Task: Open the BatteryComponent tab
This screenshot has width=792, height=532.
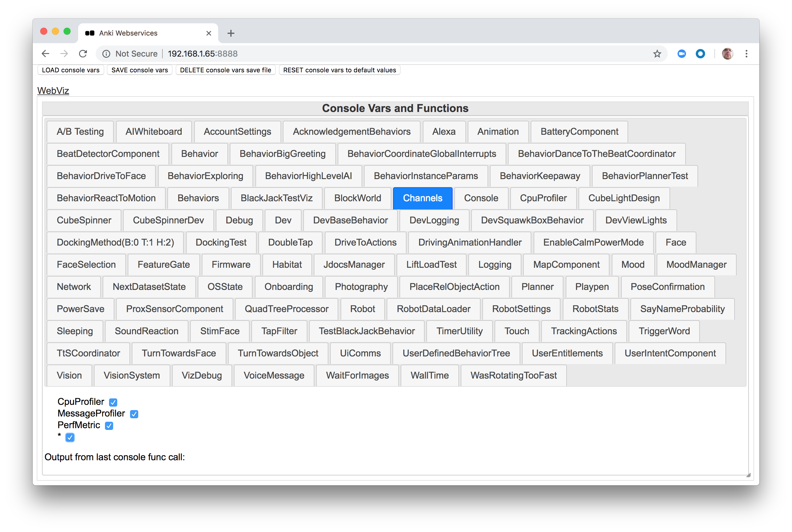Action: pyautogui.click(x=579, y=132)
